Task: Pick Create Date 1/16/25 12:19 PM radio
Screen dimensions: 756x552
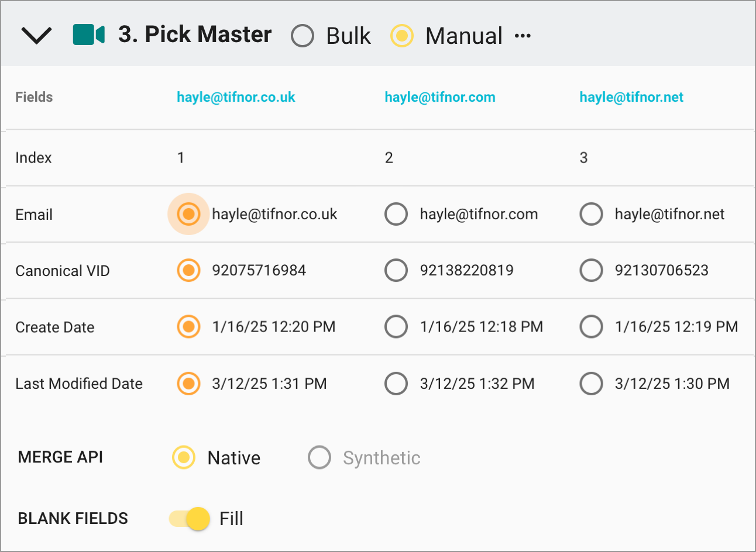Action: click(591, 326)
